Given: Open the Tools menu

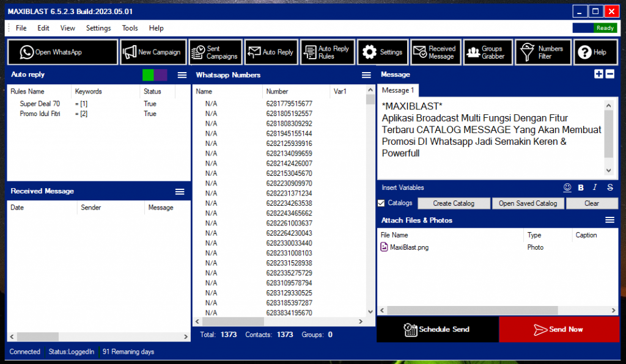Looking at the screenshot, I should point(130,28).
